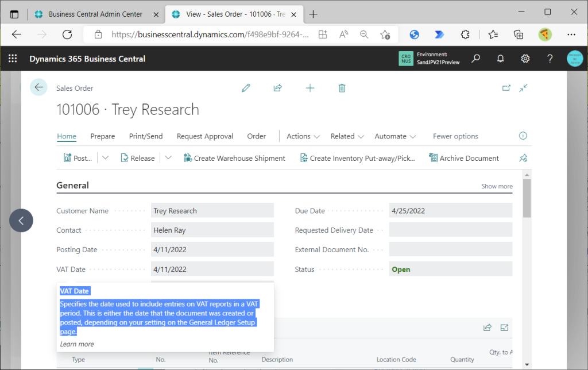
Task: Switch to the Order tab
Action: pos(257,136)
